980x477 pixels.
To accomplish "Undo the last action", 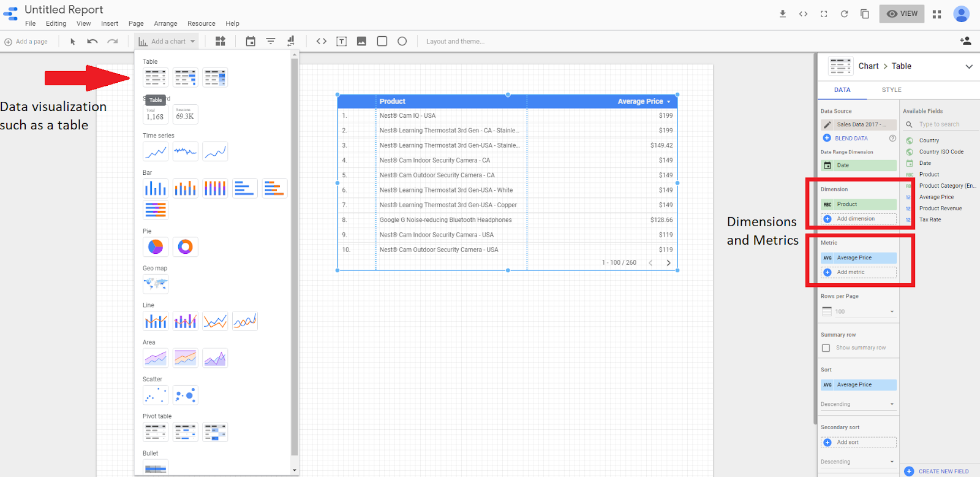I will coord(92,42).
